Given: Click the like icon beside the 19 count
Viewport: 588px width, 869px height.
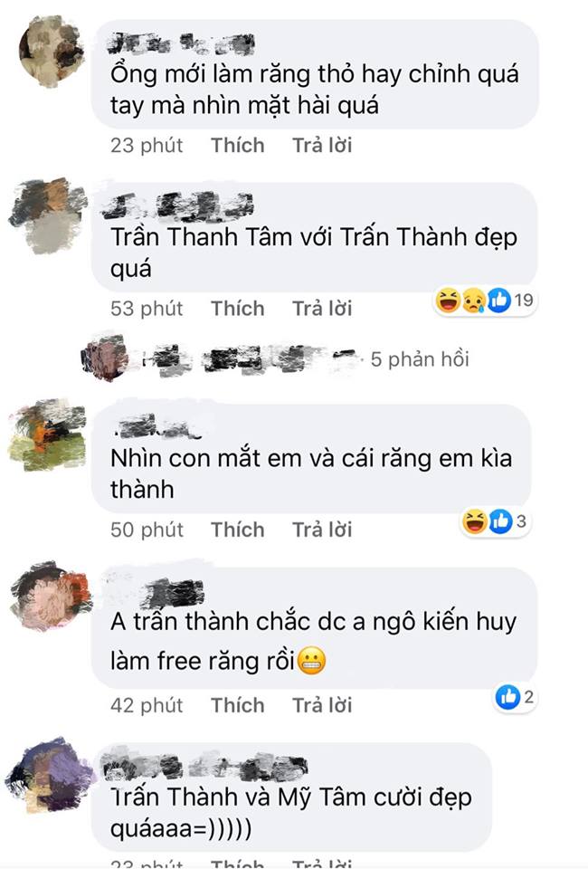Looking at the screenshot, I should click(x=498, y=301).
